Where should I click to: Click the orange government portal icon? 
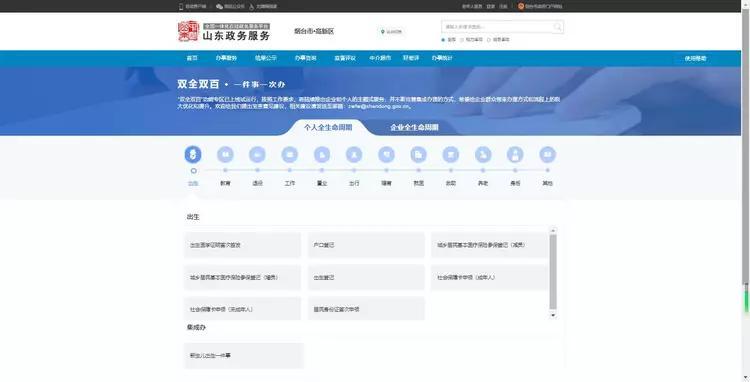coord(521,6)
